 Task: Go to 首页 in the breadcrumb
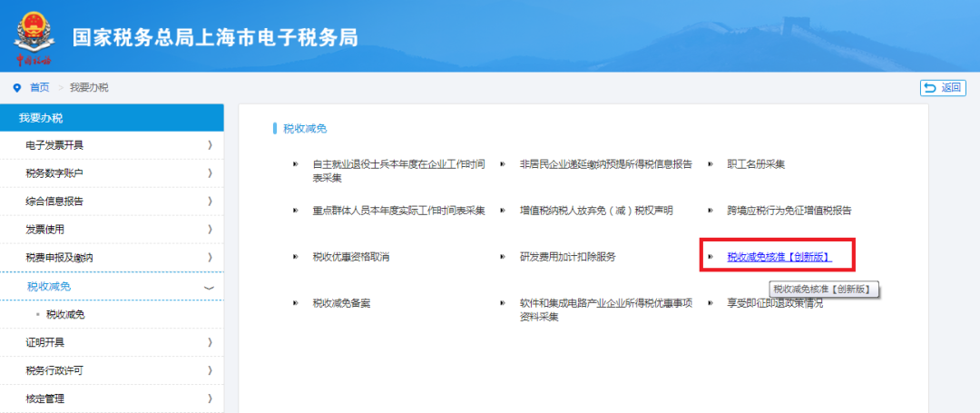coord(40,87)
